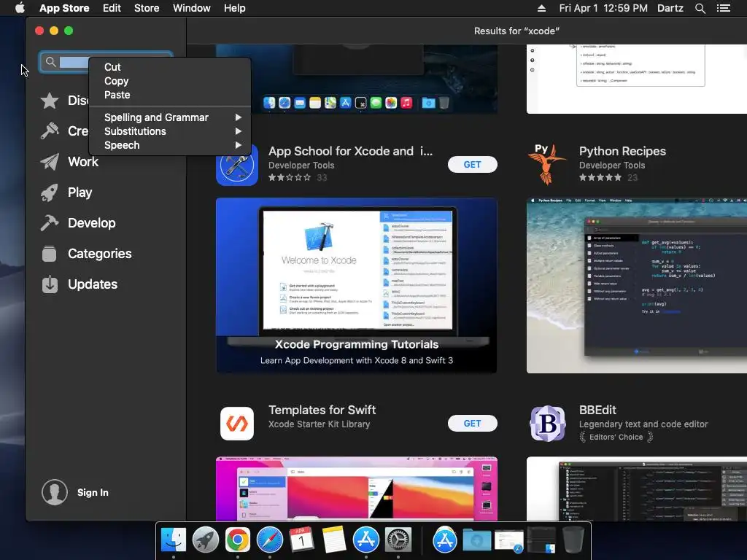Viewport: 747px width, 560px height.
Task: Expand the Spelling and Grammar submenu
Action: click(170, 117)
